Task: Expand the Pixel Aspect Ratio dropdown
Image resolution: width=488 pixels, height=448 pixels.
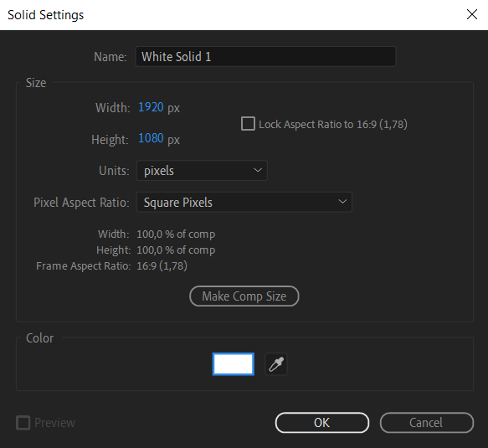Action: (x=244, y=202)
